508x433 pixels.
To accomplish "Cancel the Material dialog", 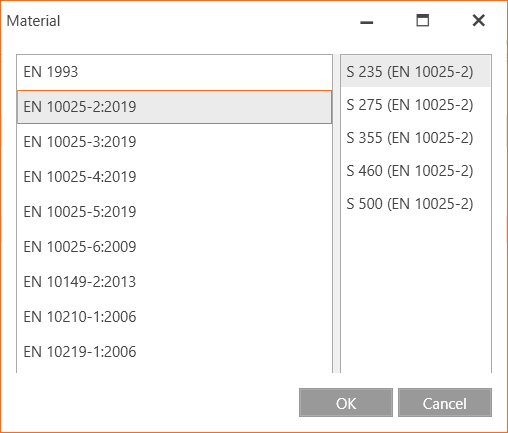I will 445,403.
